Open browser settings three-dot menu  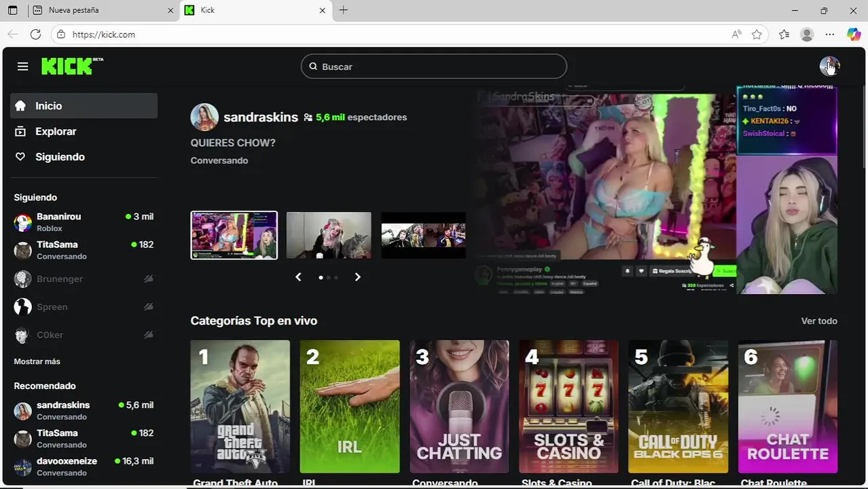830,34
